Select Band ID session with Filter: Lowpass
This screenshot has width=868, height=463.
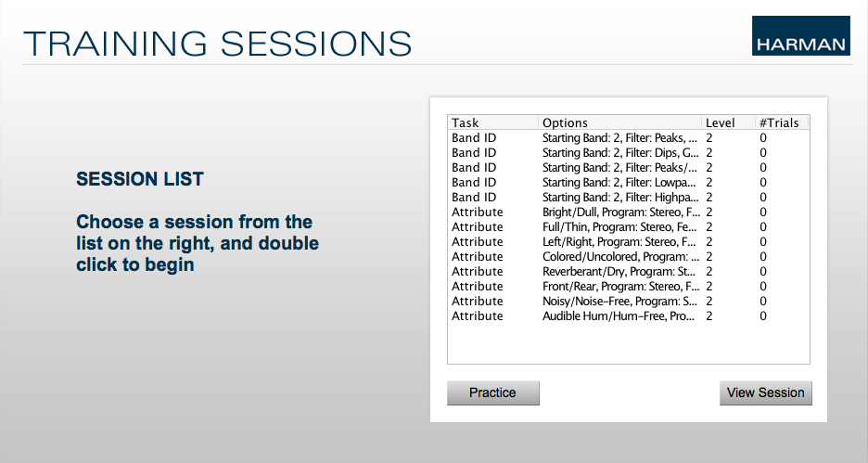(x=629, y=183)
